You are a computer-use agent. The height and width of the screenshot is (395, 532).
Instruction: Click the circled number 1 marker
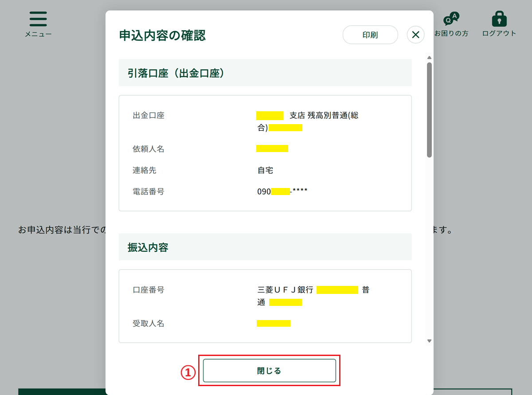point(188,373)
